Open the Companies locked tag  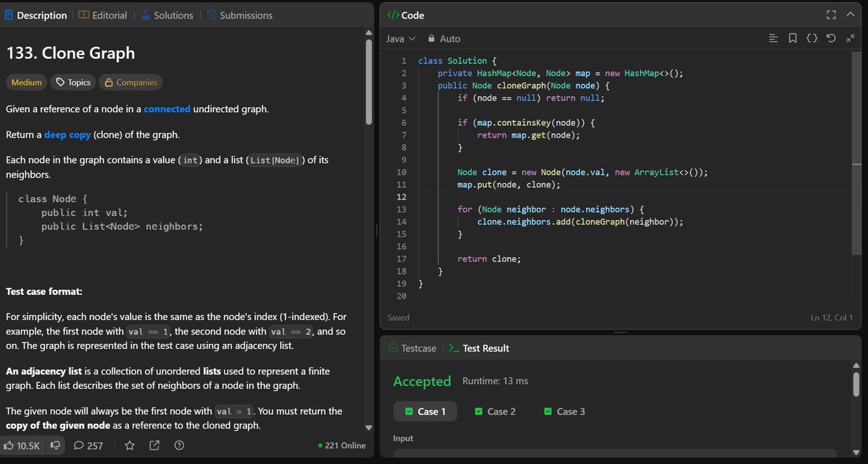coord(131,82)
